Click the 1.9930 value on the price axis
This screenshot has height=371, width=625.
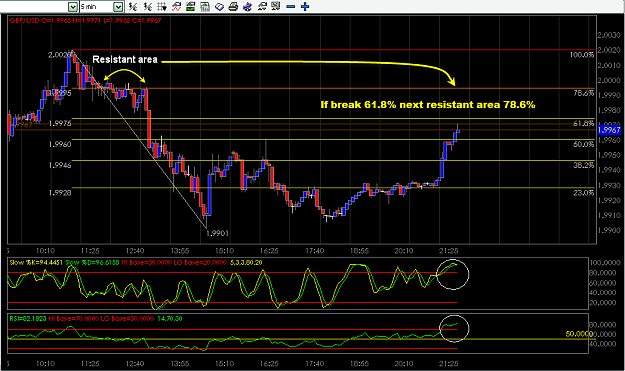pyautogui.click(x=609, y=185)
